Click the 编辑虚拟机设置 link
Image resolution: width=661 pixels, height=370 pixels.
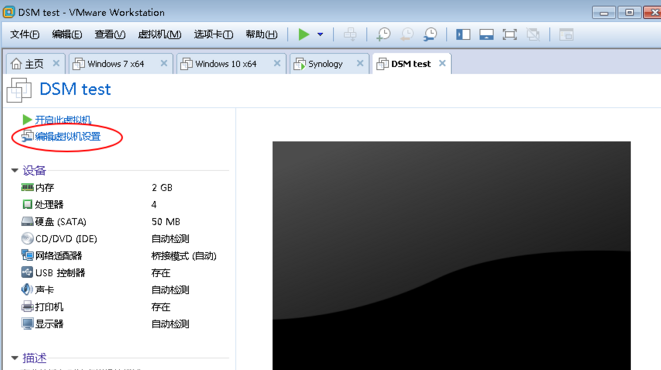click(x=67, y=137)
